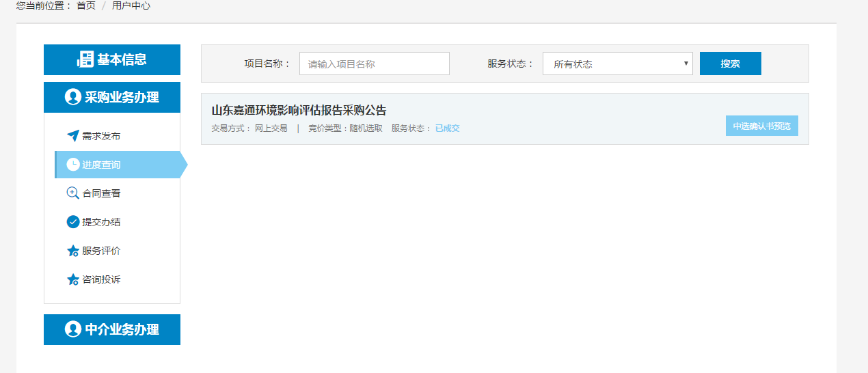Go to 用户中心 in the breadcrumb
This screenshot has width=868, height=373.
tap(131, 5)
